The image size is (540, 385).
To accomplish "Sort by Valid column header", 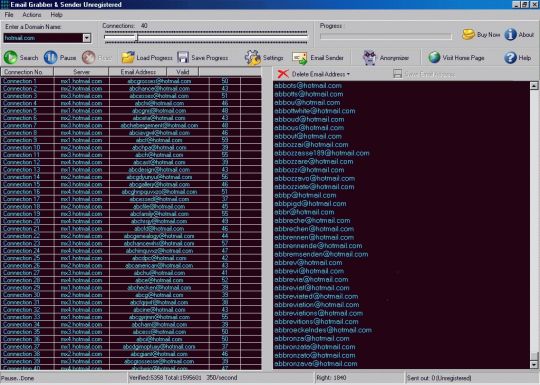I will [183, 72].
